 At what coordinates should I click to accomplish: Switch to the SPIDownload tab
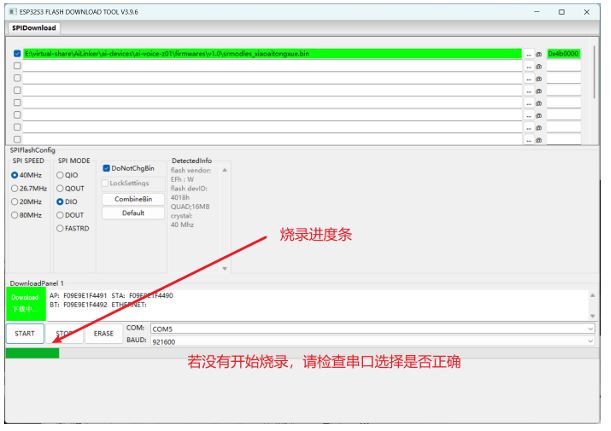(x=34, y=28)
